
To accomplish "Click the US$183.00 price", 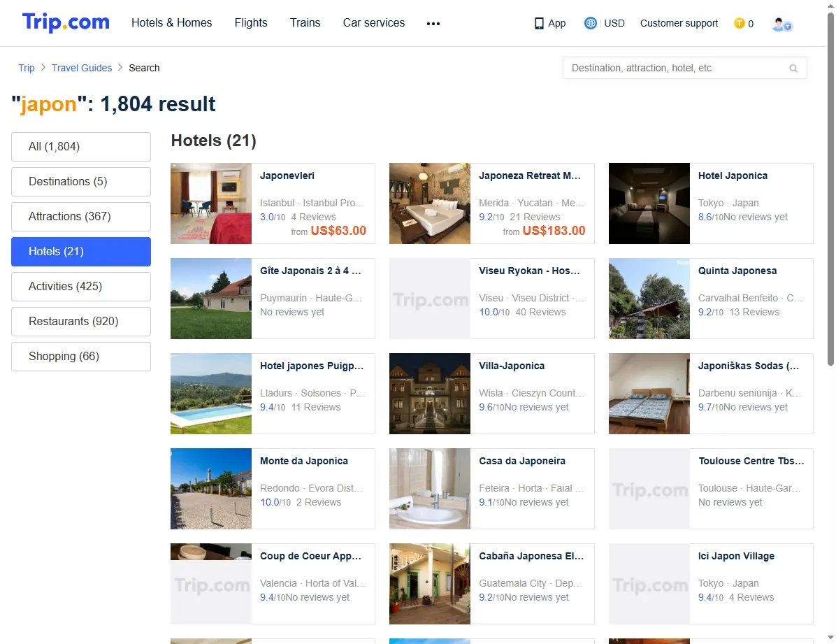I will point(554,231).
